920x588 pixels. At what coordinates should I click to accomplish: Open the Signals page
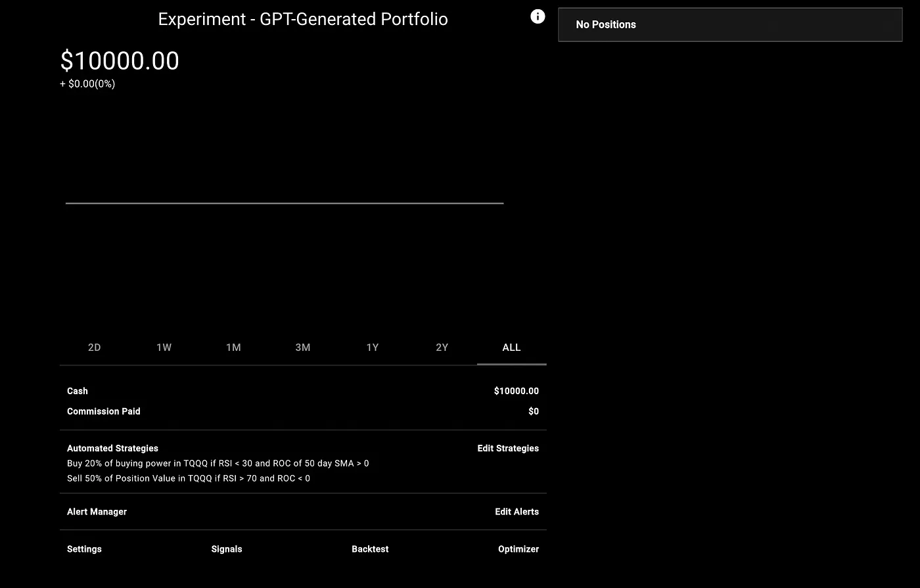coord(227,549)
